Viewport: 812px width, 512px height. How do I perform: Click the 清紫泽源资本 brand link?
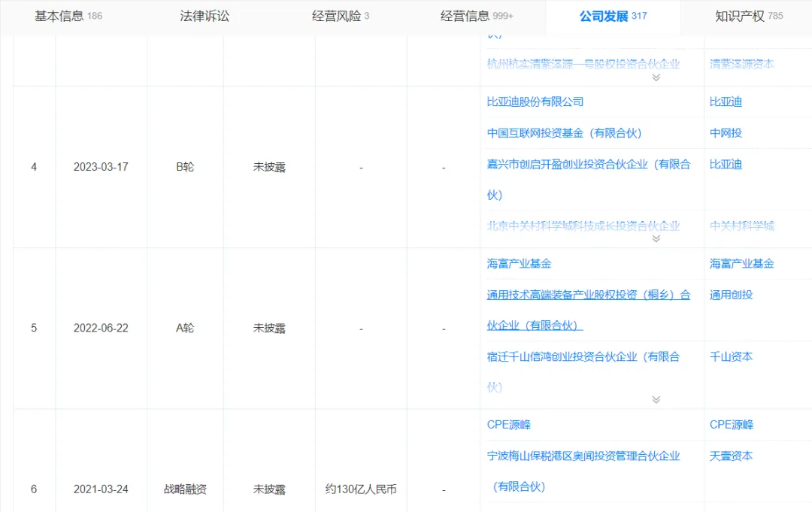coord(741,64)
